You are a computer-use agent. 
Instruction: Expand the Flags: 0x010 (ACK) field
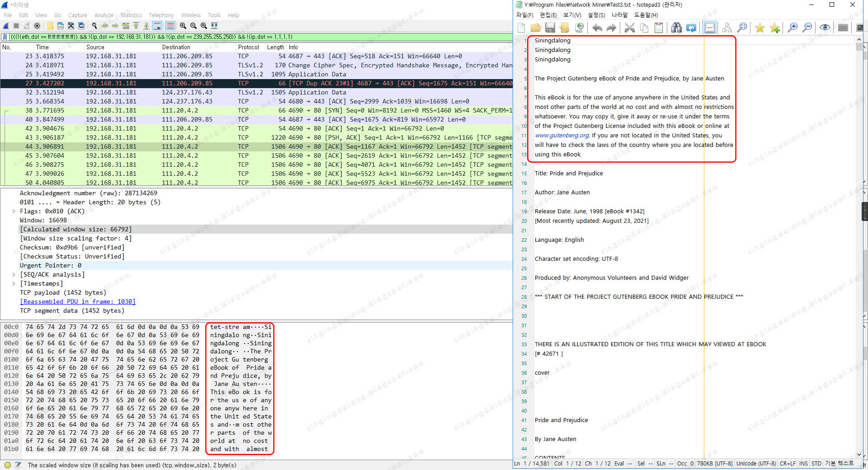pyautogui.click(x=14, y=211)
